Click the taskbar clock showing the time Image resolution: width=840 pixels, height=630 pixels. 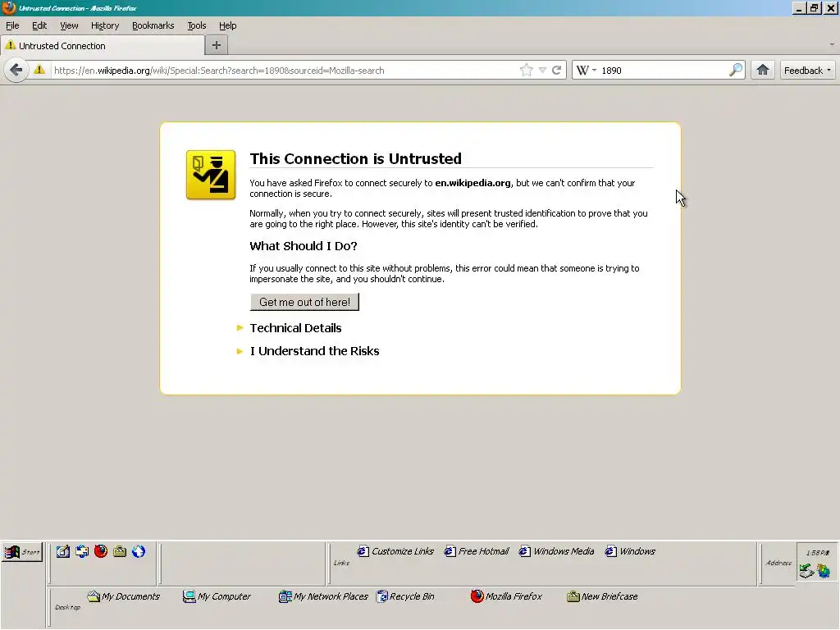(818, 553)
